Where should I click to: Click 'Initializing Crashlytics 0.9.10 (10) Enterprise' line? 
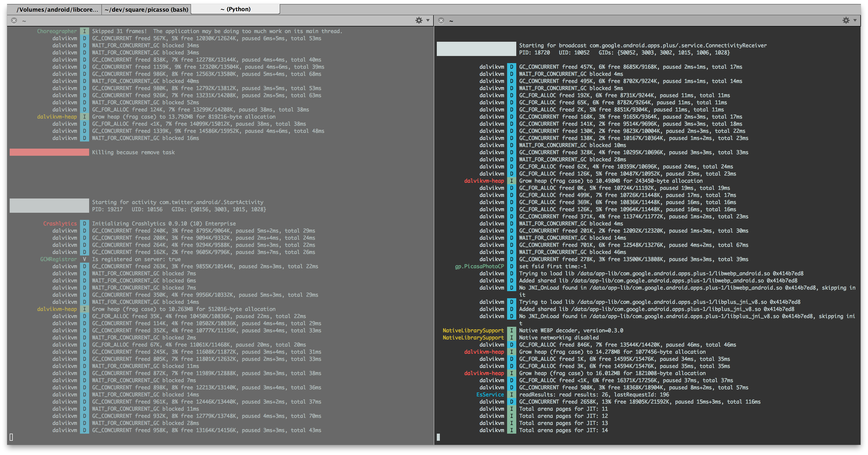(x=164, y=224)
